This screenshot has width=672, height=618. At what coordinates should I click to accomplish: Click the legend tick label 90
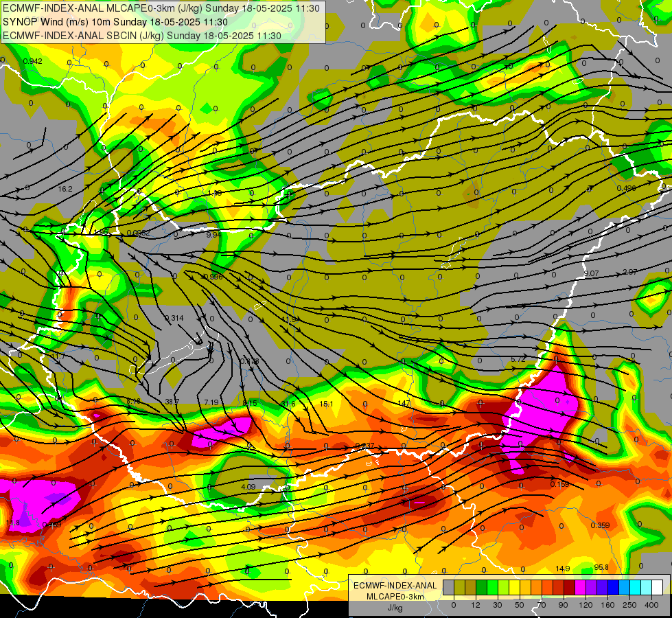(563, 605)
